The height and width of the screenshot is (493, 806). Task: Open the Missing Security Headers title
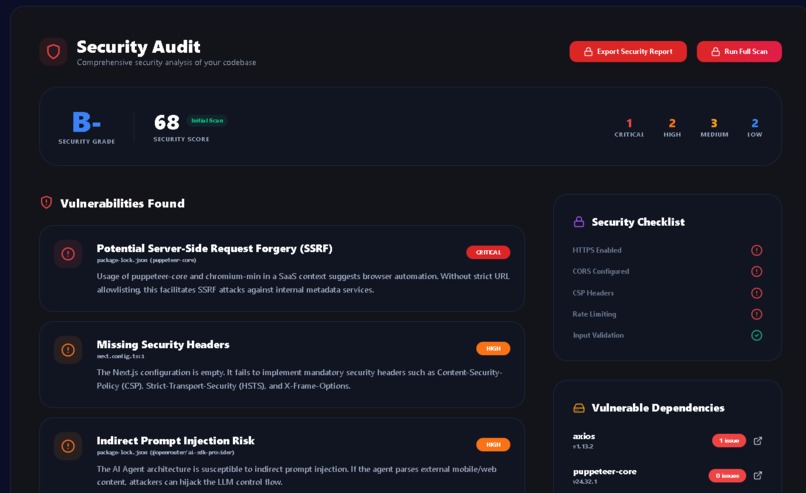(x=163, y=344)
